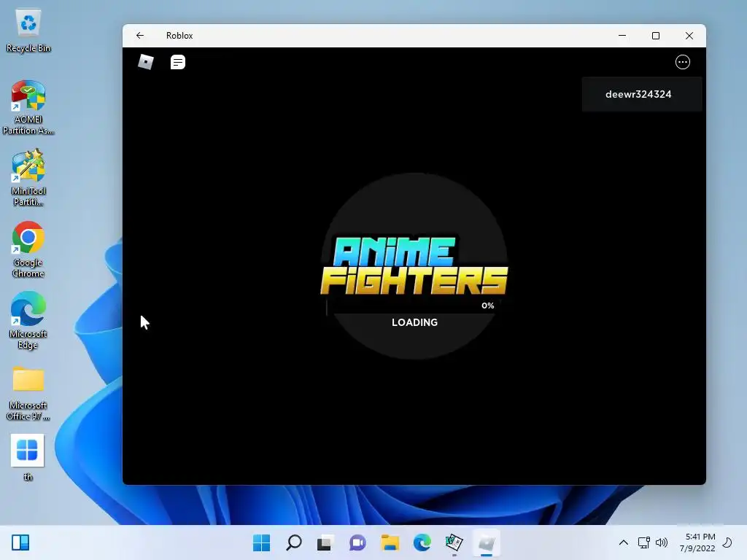The height and width of the screenshot is (560, 747).
Task: Open Task View on taskbar
Action: [x=325, y=542]
